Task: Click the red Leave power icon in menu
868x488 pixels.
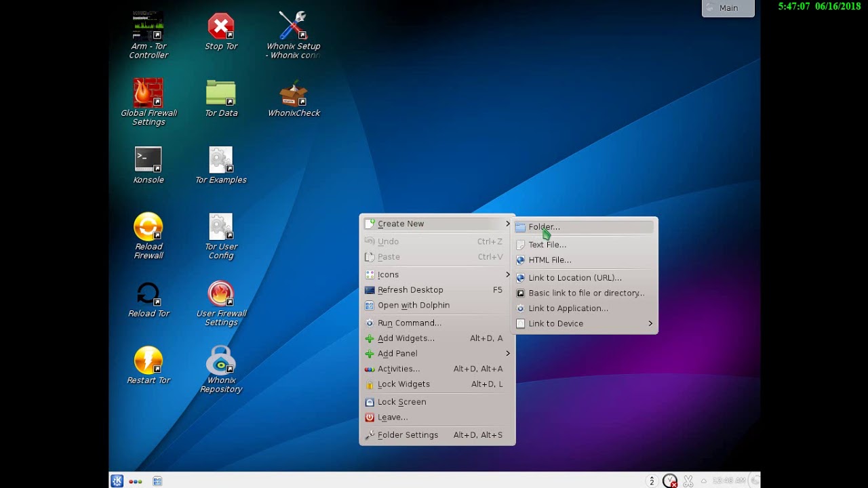Action: pos(370,418)
